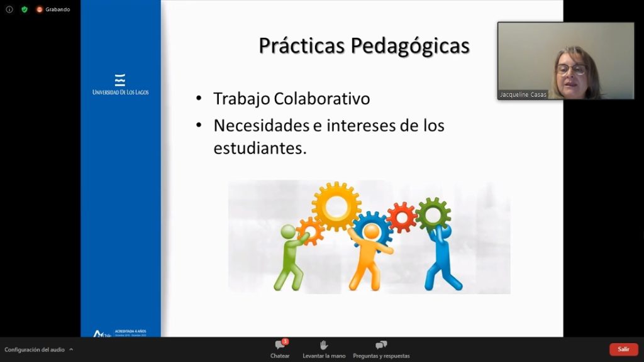Image resolution: width=644 pixels, height=362 pixels.
Task: Click the Trabajo Colaborativo bullet
Action: pyautogui.click(x=291, y=99)
